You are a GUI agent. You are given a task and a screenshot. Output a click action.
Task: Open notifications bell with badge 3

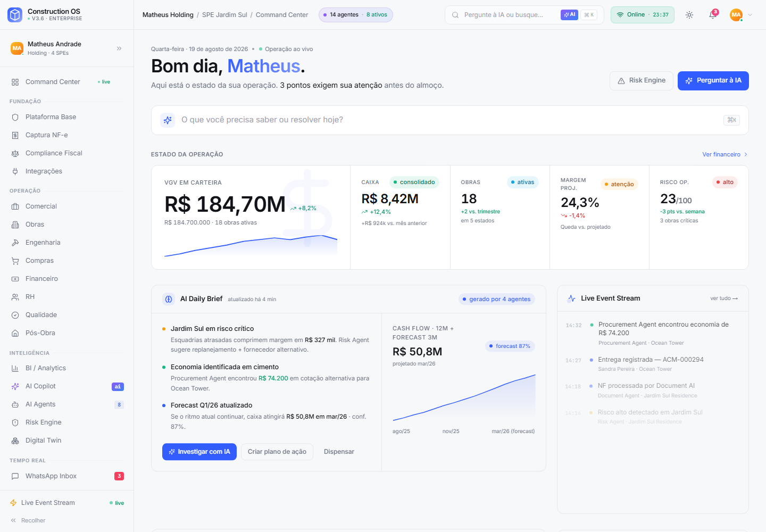pyautogui.click(x=713, y=15)
